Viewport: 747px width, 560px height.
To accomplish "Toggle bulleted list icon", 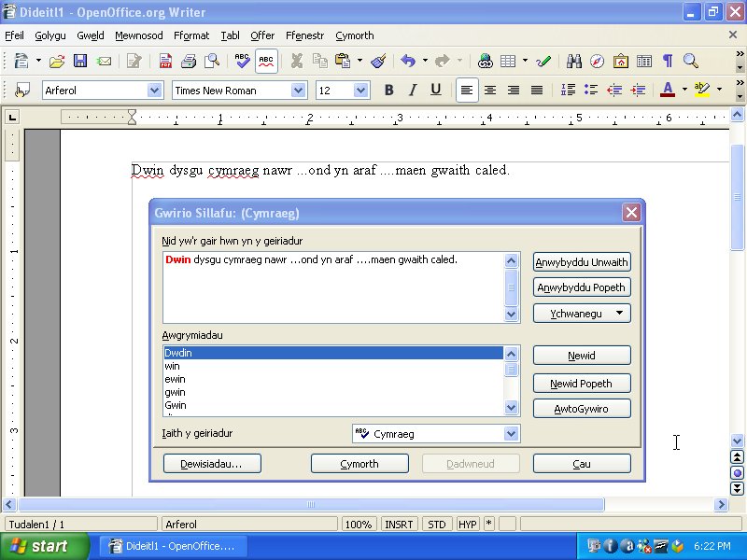I will tap(591, 90).
